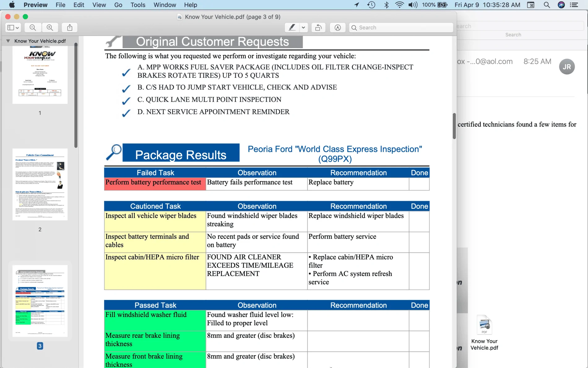588x368 pixels.
Task: Open the Go menu
Action: point(118,5)
